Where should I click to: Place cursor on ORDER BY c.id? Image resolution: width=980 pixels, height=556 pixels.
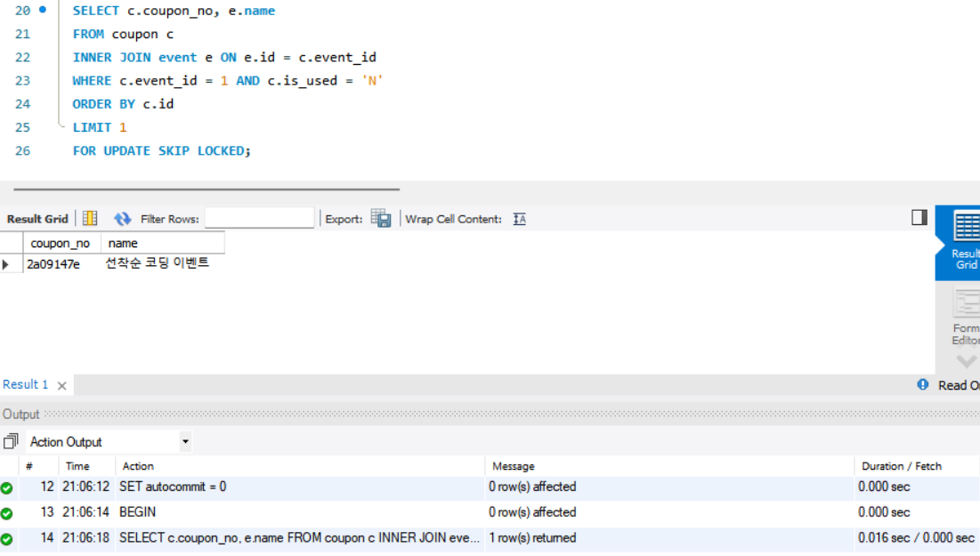(x=123, y=104)
